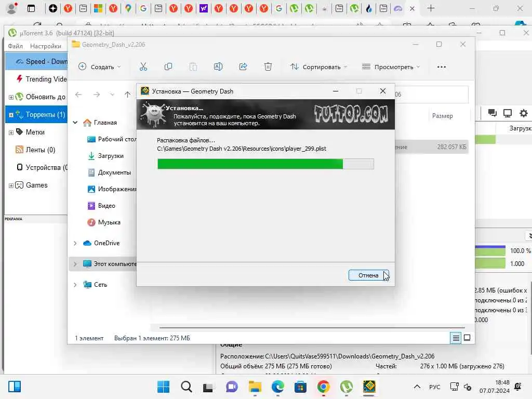Select Музыка in navigation pane
The width and height of the screenshot is (532, 399).
pyautogui.click(x=104, y=222)
